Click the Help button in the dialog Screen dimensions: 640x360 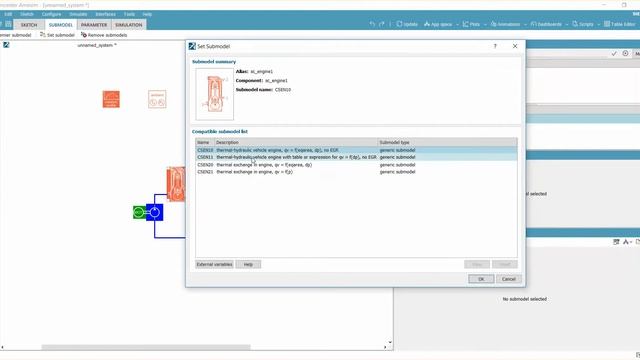(x=248, y=264)
